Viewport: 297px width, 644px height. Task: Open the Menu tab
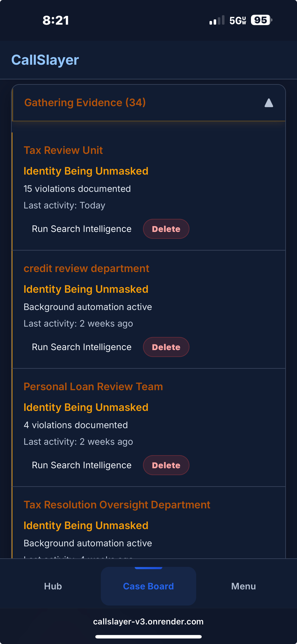pyautogui.click(x=243, y=586)
